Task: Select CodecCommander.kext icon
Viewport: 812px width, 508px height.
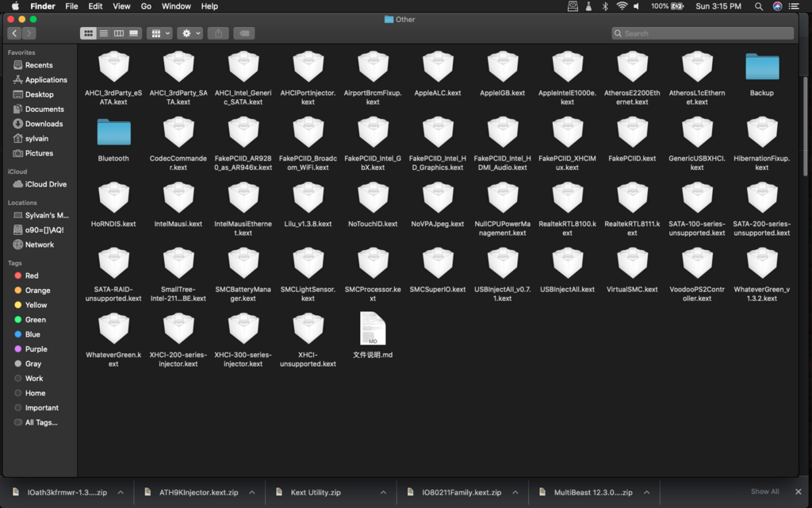Action: point(178,133)
